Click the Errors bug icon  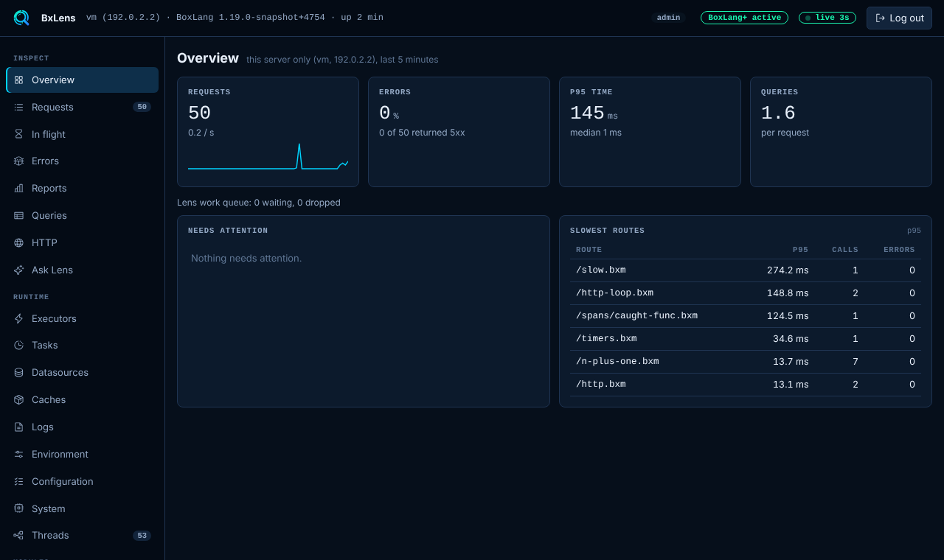18,161
